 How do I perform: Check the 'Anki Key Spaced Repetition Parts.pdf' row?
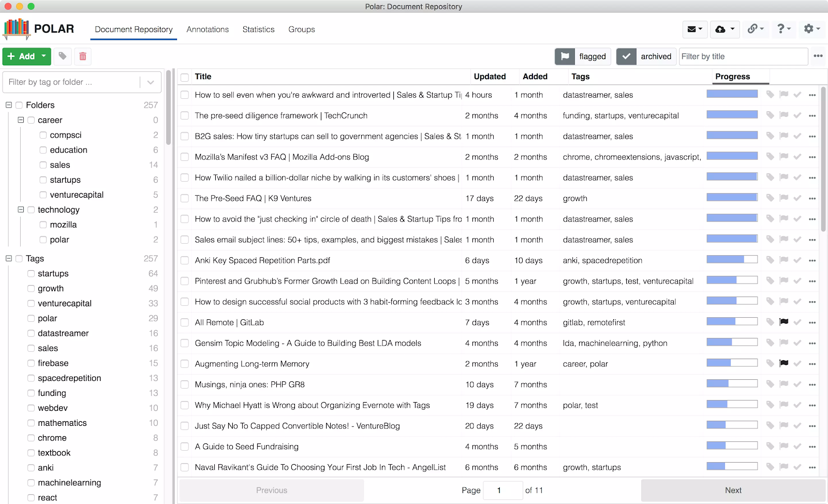[185, 261]
